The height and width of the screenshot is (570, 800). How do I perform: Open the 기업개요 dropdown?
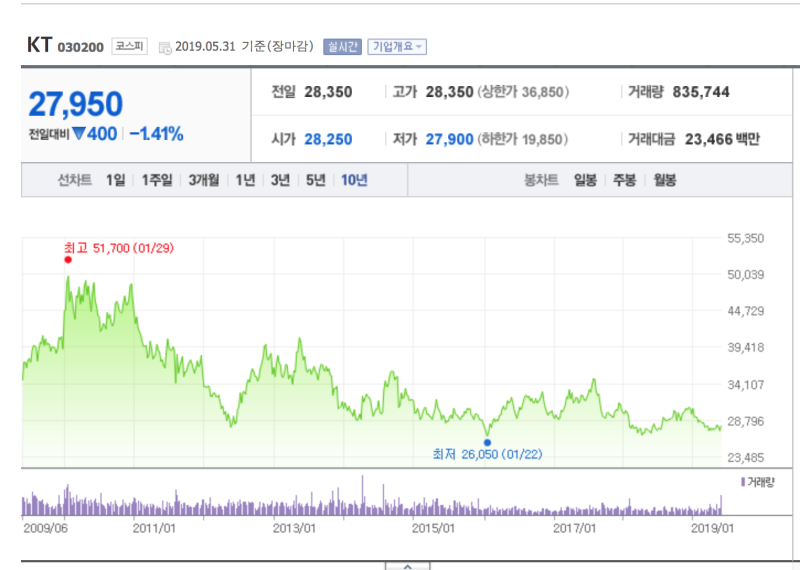coord(397,47)
